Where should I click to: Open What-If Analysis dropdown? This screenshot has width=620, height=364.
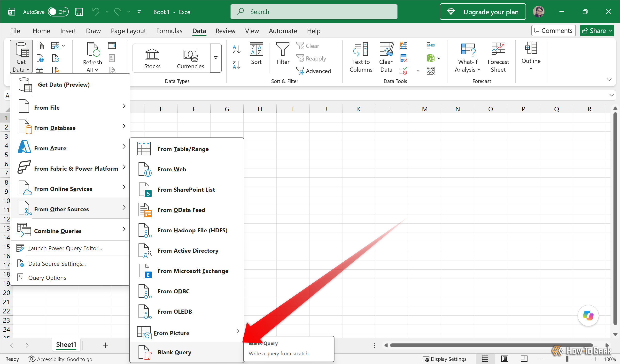click(x=467, y=57)
